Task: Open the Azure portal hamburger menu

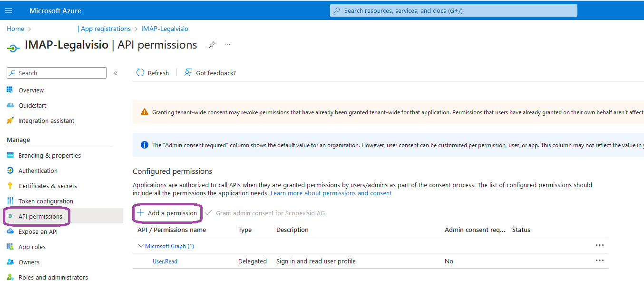Action: tap(9, 10)
